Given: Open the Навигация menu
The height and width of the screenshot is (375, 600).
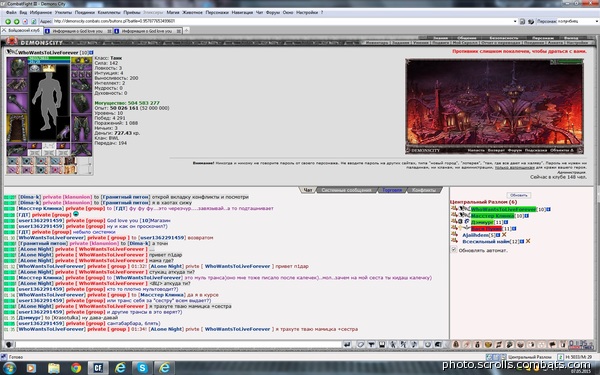Looking at the screenshot, I should pos(242,13).
